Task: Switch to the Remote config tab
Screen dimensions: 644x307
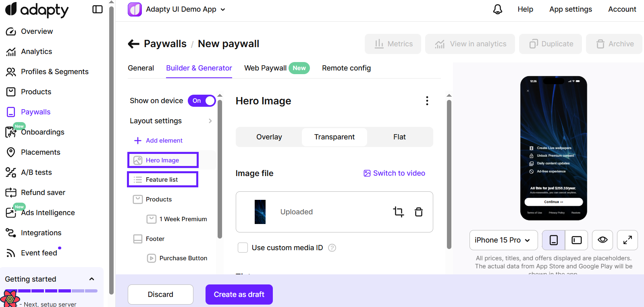Action: tap(346, 68)
